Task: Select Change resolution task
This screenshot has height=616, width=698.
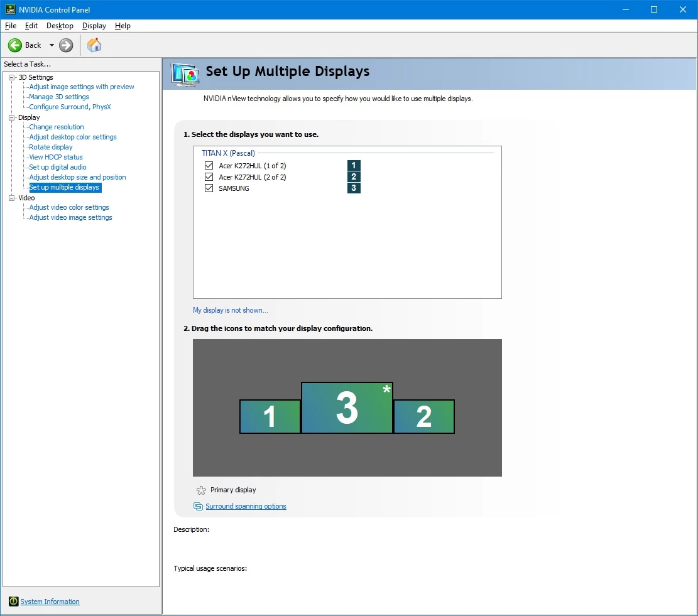Action: (x=57, y=127)
